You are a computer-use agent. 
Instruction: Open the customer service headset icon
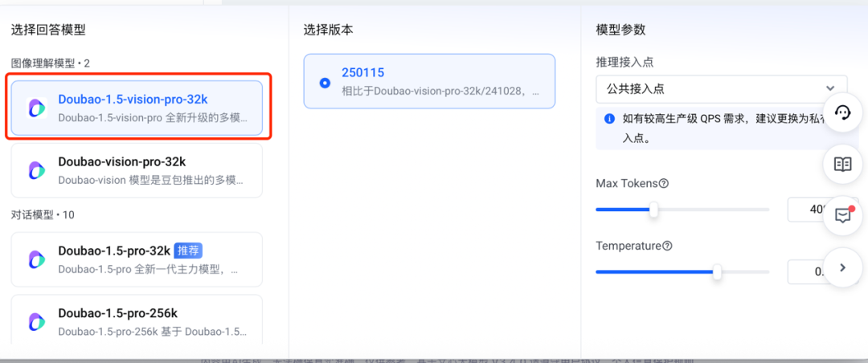[x=842, y=113]
